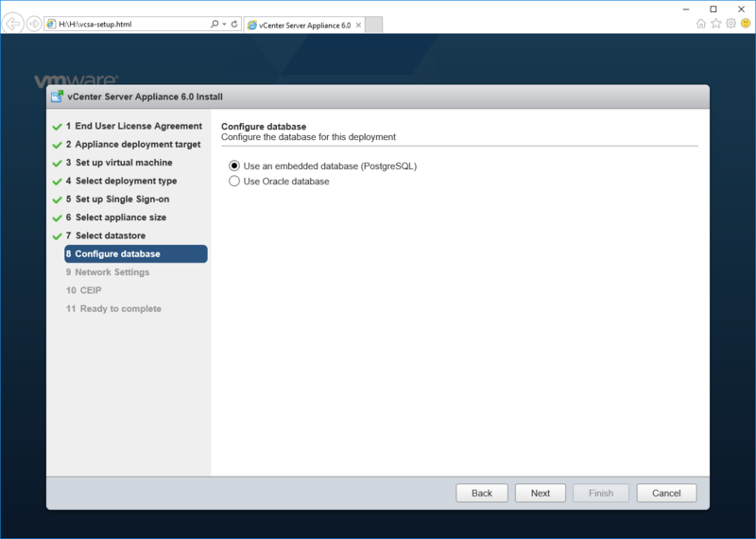Open browser Tools gear icon
The height and width of the screenshot is (539, 756).
(730, 24)
